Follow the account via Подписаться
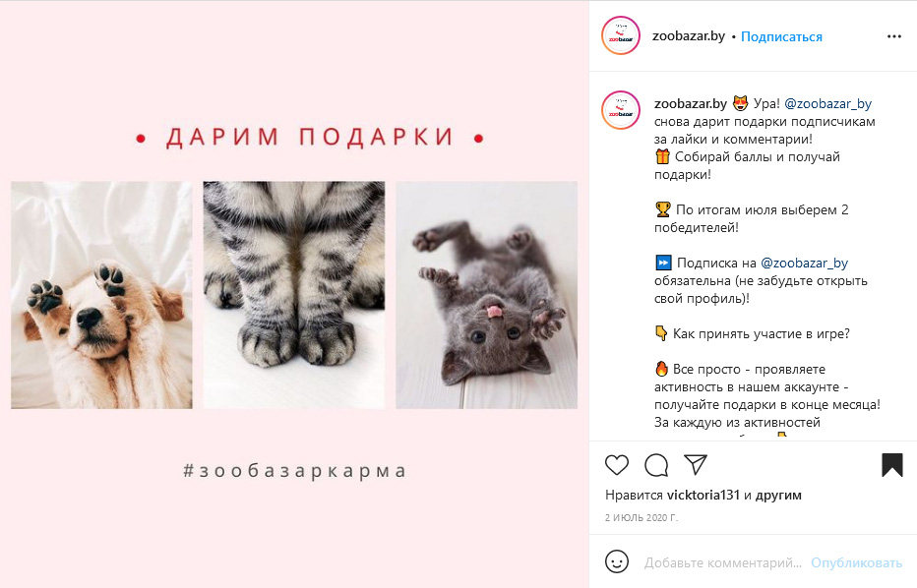This screenshot has height=588, width=917. pyautogui.click(x=781, y=36)
